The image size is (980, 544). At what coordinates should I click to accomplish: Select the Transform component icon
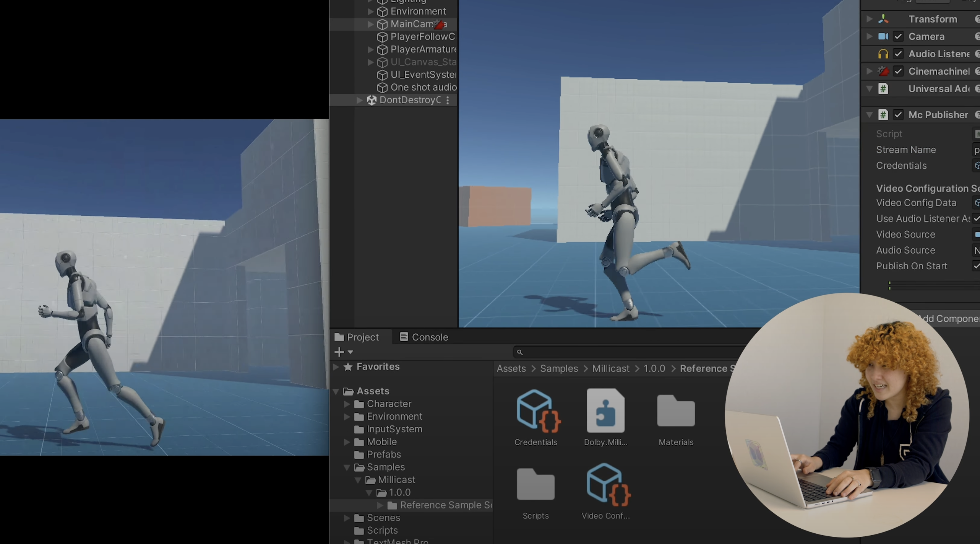pos(883,19)
